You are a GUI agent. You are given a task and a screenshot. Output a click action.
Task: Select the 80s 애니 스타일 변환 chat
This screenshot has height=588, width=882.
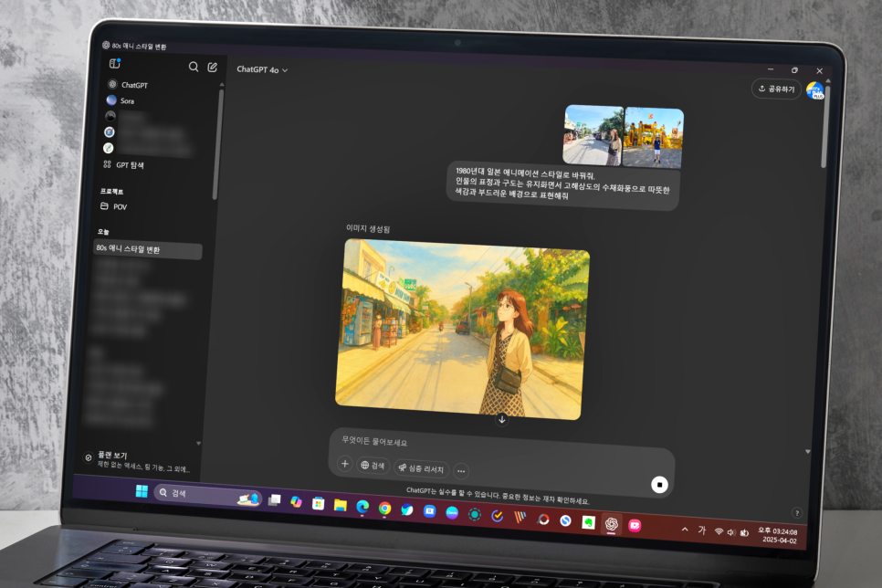pyautogui.click(x=147, y=250)
